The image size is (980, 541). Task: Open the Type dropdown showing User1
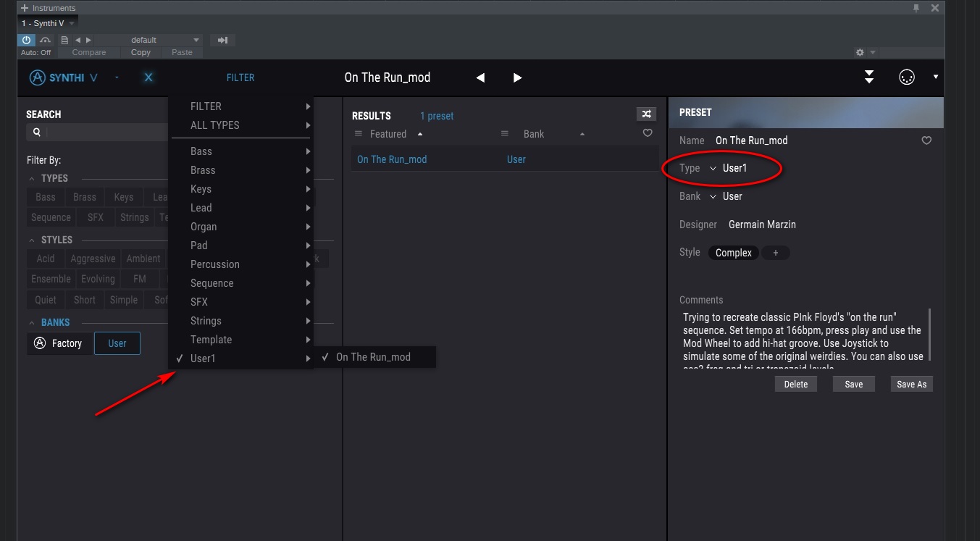pyautogui.click(x=729, y=168)
